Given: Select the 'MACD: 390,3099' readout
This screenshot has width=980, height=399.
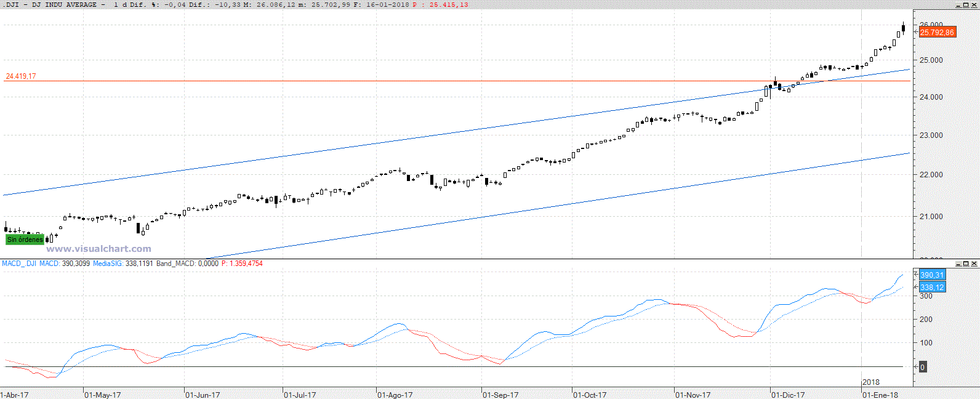Looking at the screenshot, I should click(x=65, y=264).
